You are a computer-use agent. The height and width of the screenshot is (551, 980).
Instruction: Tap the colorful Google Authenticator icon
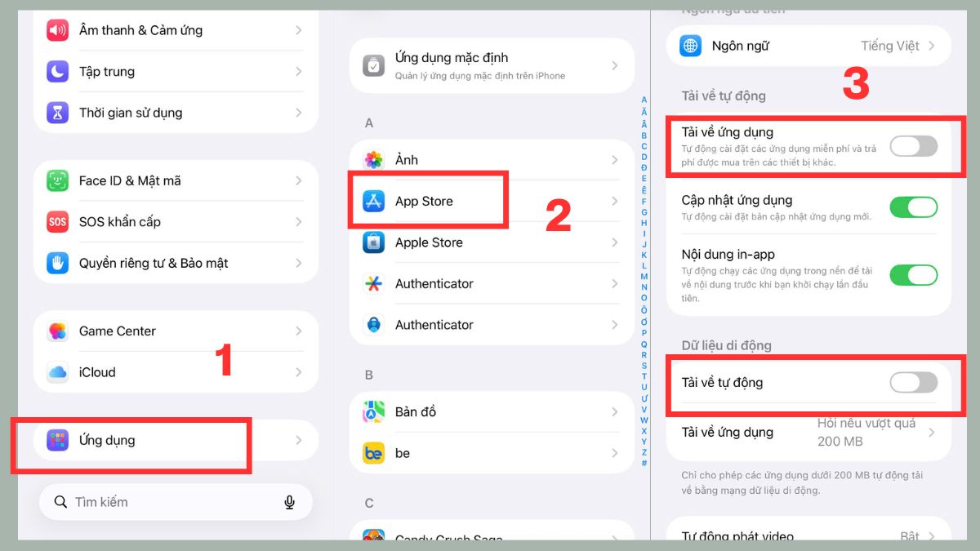point(374,283)
